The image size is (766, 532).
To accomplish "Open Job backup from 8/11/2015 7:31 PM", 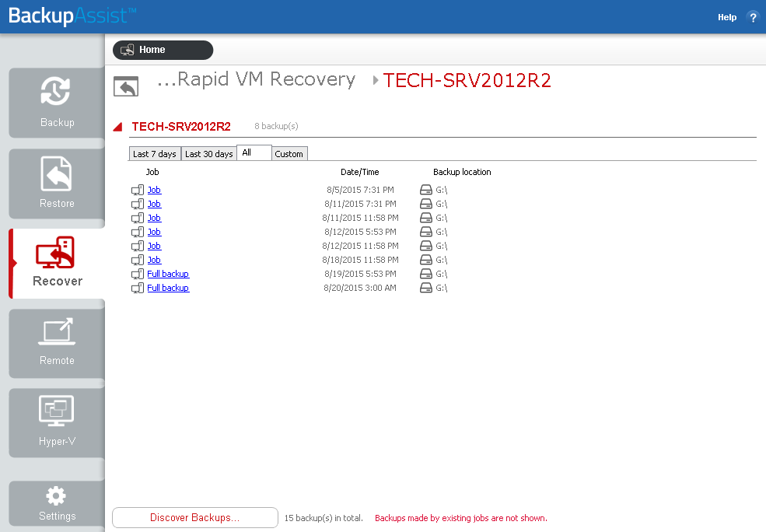I will [155, 204].
